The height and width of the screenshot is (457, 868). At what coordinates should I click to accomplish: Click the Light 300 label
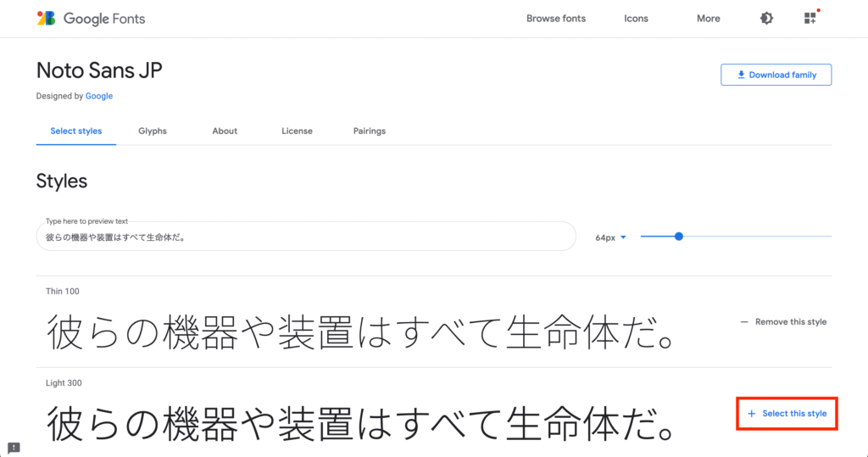pos(64,382)
